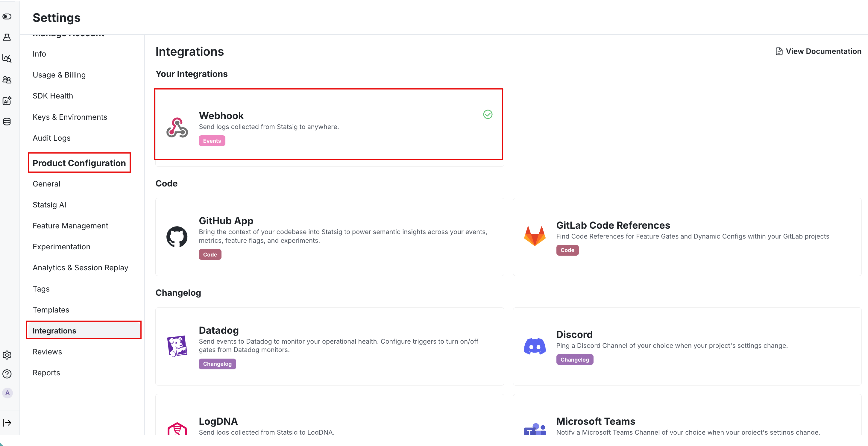Click the green check mark on Webhook card

[488, 115]
